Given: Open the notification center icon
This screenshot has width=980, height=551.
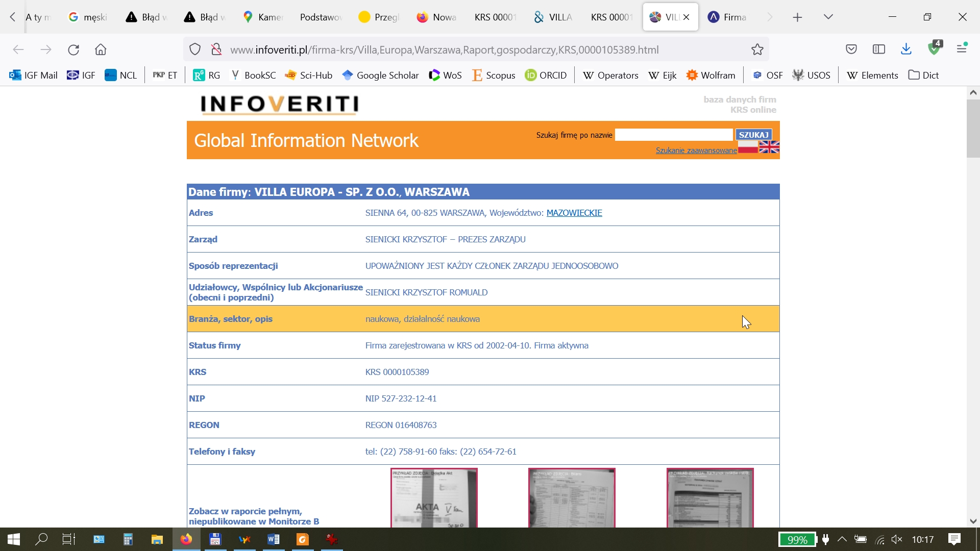Looking at the screenshot, I should (954, 539).
